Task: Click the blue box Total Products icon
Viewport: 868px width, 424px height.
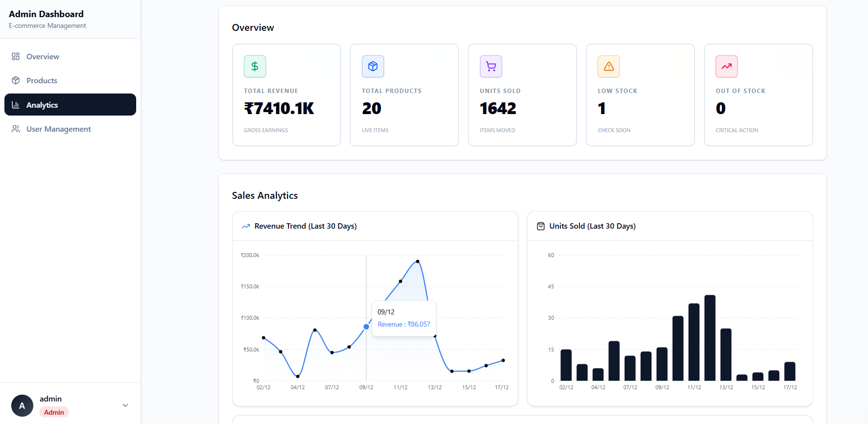Action: pos(373,66)
